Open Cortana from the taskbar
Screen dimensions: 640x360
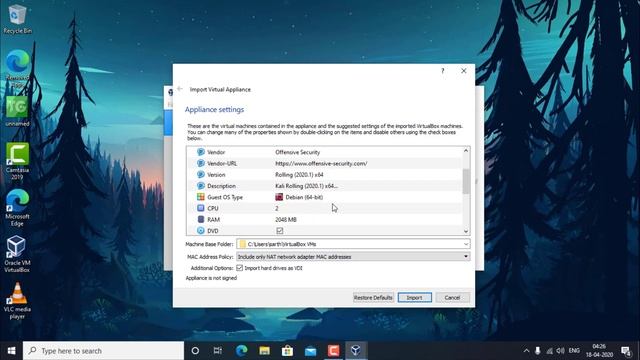click(195, 351)
